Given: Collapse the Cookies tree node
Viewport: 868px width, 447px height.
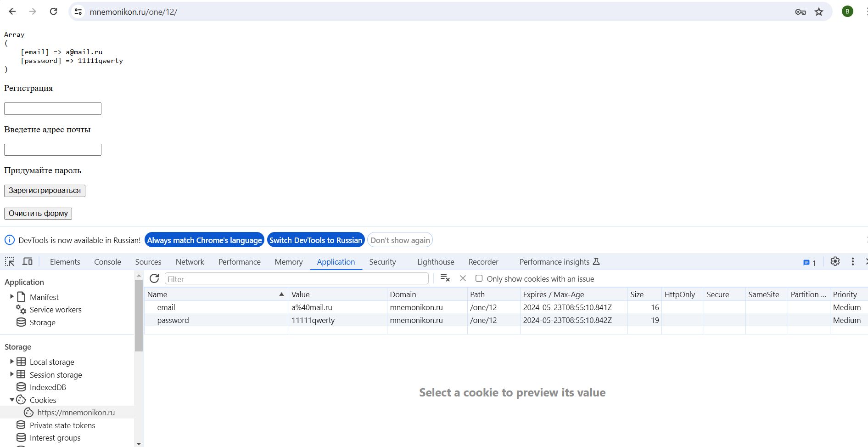Looking at the screenshot, I should click(x=12, y=400).
